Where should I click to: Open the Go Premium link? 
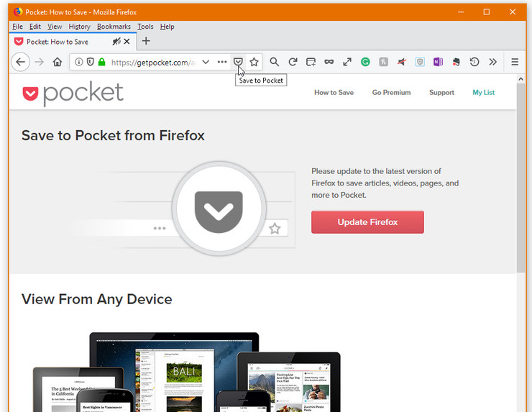pyautogui.click(x=391, y=92)
